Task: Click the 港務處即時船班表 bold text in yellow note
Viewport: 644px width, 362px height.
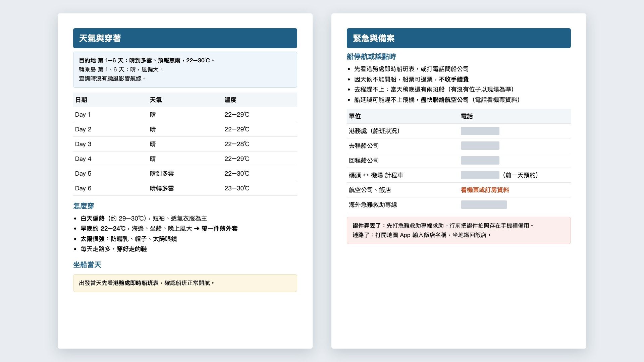Action: point(136,283)
